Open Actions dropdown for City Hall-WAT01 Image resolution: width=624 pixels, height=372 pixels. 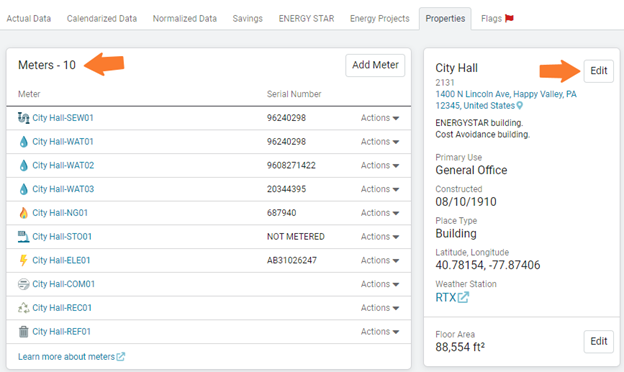click(380, 142)
